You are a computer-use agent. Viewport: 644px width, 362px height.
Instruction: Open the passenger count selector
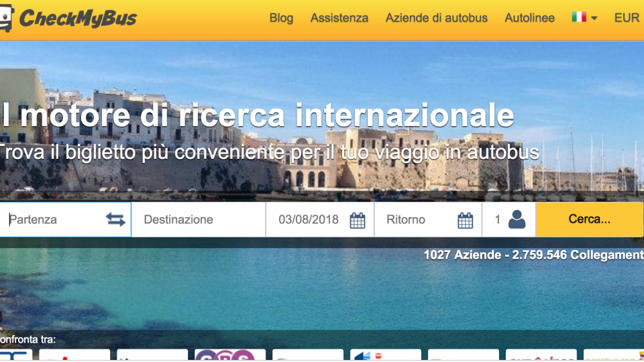coord(498,220)
